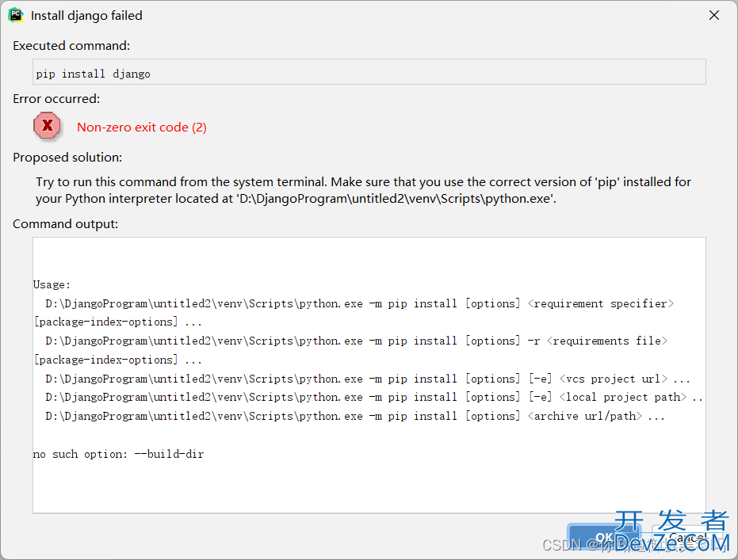Click the PyCharm icon in title bar
738x560 pixels.
[x=16, y=15]
